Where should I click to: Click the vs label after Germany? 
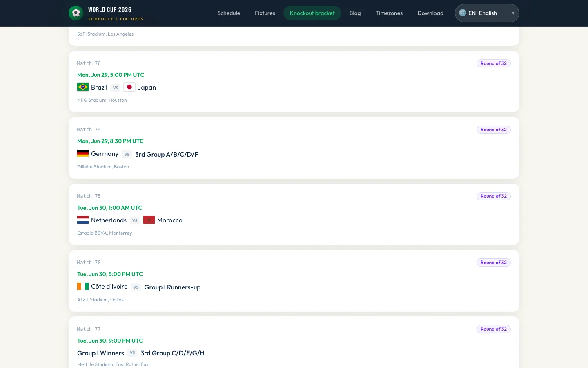[x=127, y=154]
